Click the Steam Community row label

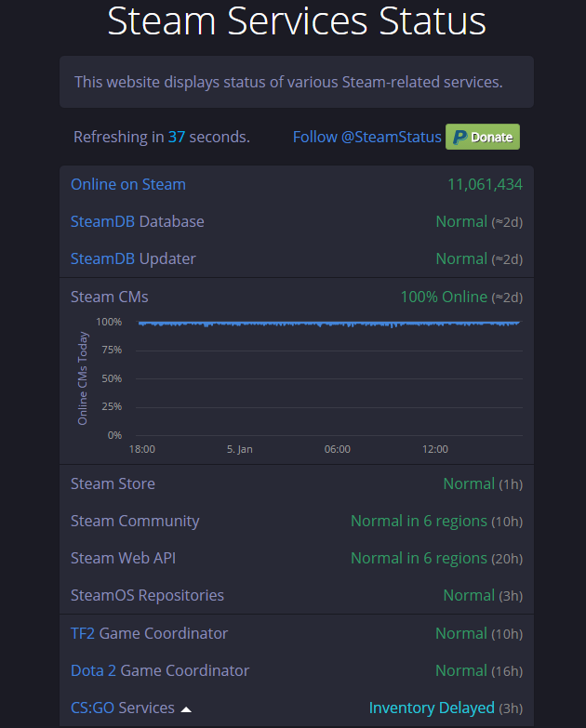(135, 521)
